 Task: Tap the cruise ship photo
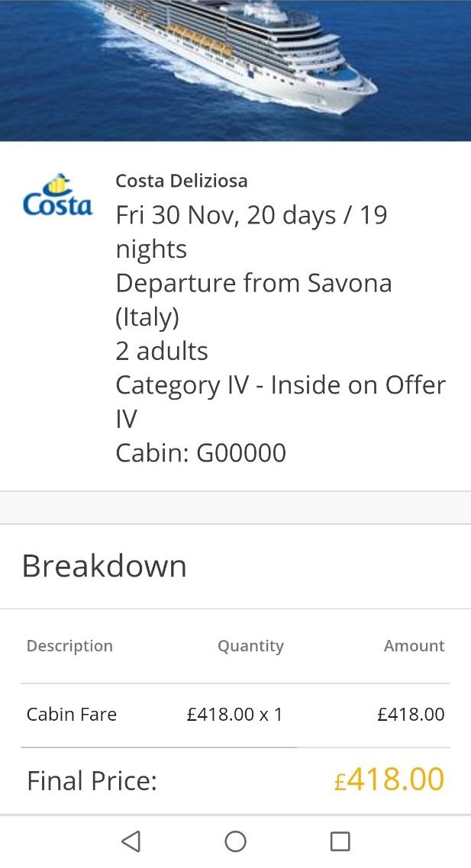(x=235, y=70)
